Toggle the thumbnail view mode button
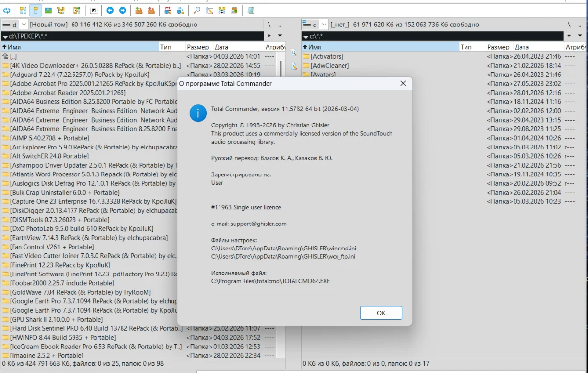 (48, 10)
